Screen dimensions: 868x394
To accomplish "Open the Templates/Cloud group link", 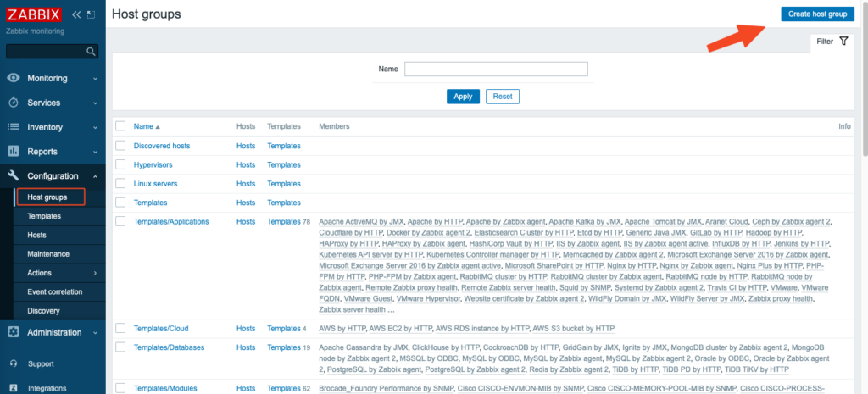I will (160, 328).
